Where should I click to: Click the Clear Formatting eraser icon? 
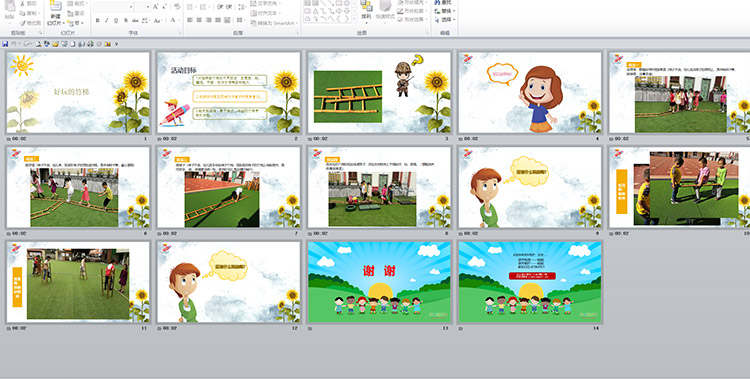[176, 6]
